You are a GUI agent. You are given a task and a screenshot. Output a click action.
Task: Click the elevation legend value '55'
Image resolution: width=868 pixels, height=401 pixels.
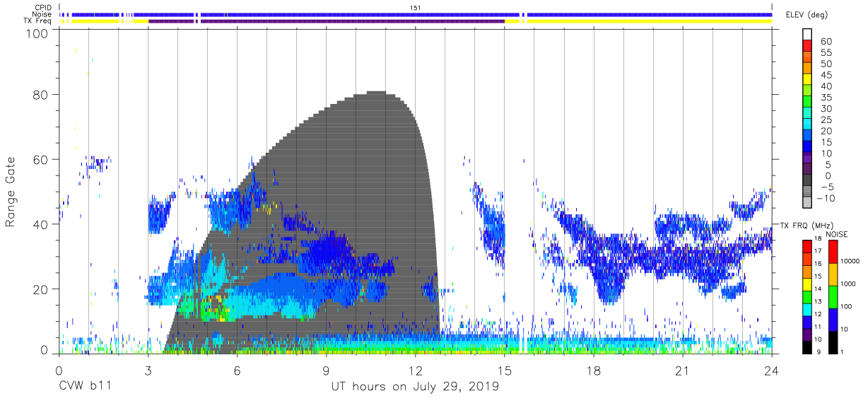[x=827, y=53]
